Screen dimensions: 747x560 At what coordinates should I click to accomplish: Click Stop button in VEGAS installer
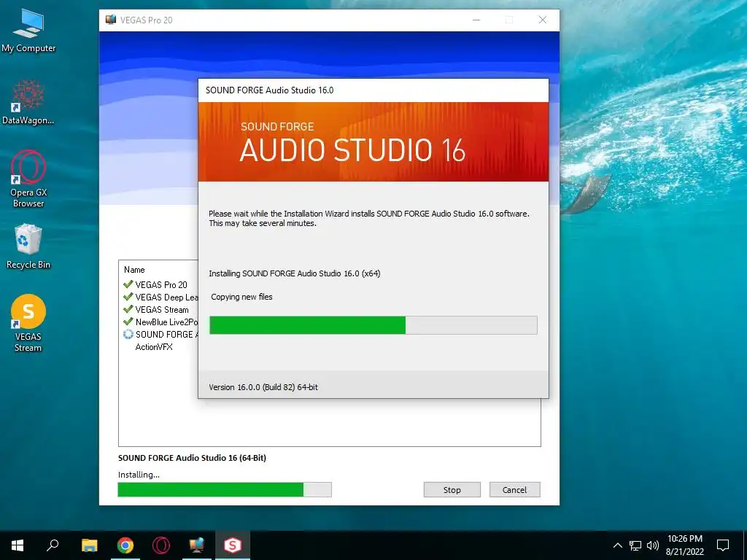click(452, 489)
